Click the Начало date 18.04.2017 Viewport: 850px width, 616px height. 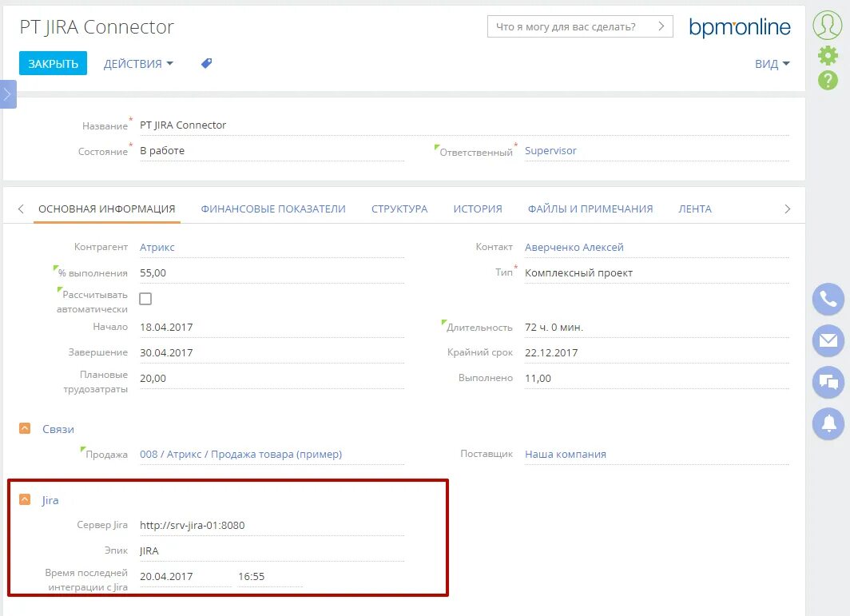(x=272, y=327)
